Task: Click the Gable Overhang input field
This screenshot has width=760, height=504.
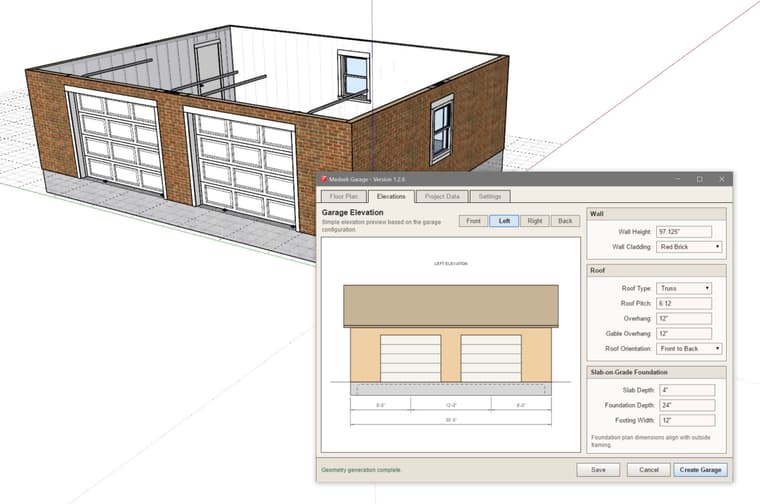Action: pos(684,333)
